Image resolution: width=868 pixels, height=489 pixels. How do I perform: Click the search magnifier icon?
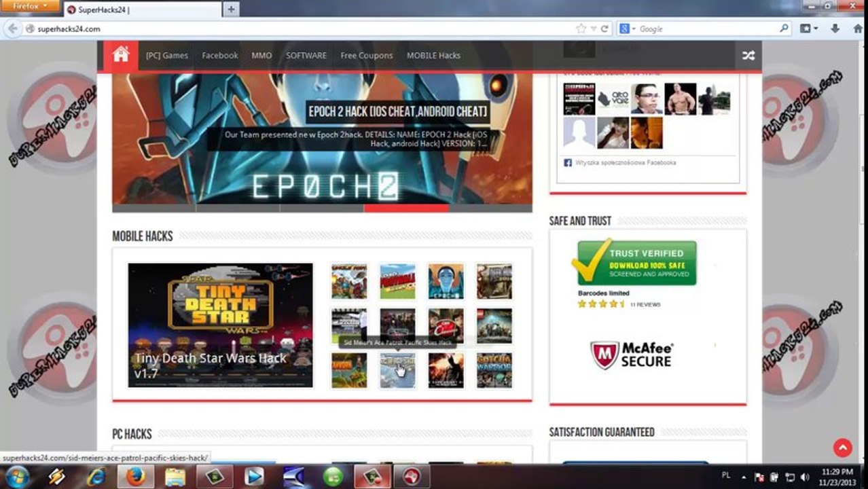coord(784,29)
